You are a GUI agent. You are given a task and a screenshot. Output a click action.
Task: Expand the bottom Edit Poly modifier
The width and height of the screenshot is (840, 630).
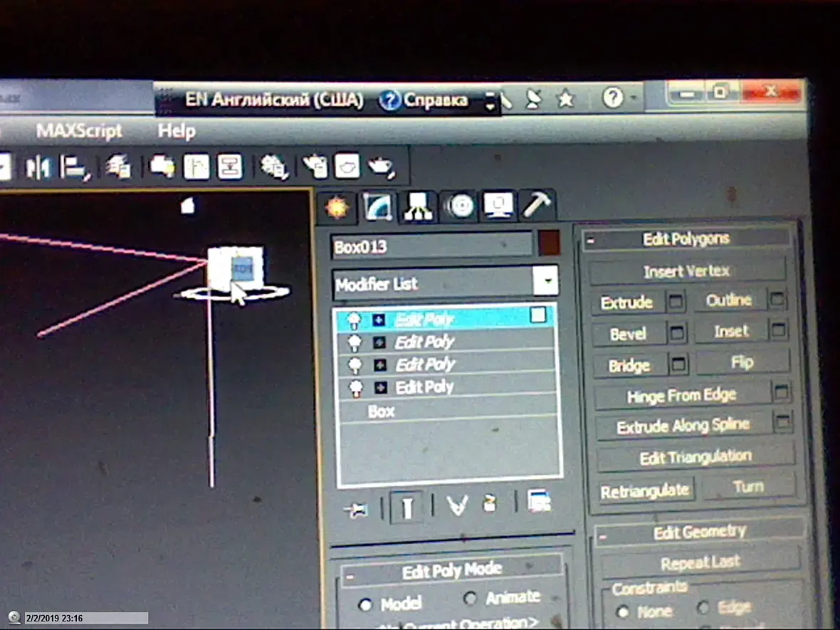click(x=380, y=387)
